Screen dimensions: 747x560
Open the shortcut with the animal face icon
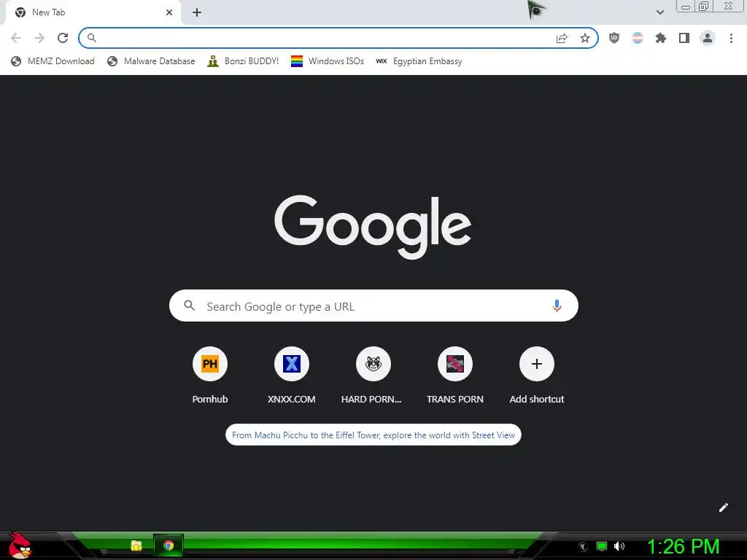coord(373,364)
